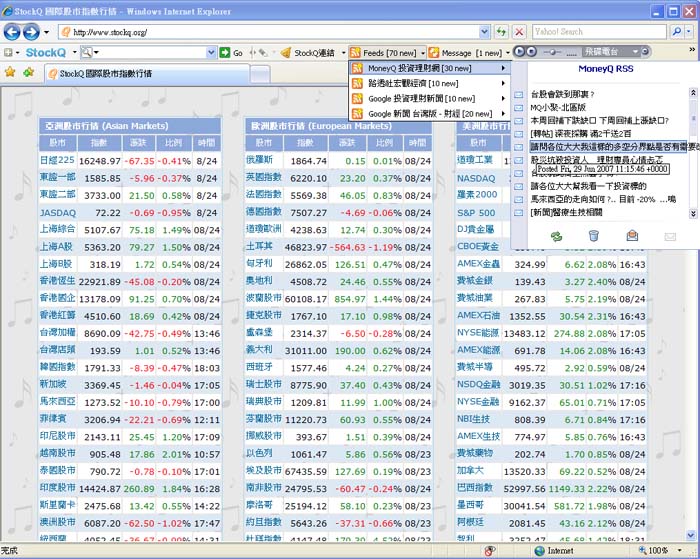
Task: Open S&P 500 index link
Action: pos(476,213)
